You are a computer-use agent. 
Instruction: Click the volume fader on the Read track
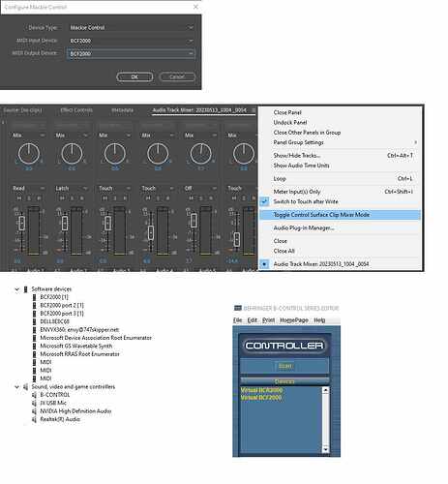tap(21, 223)
